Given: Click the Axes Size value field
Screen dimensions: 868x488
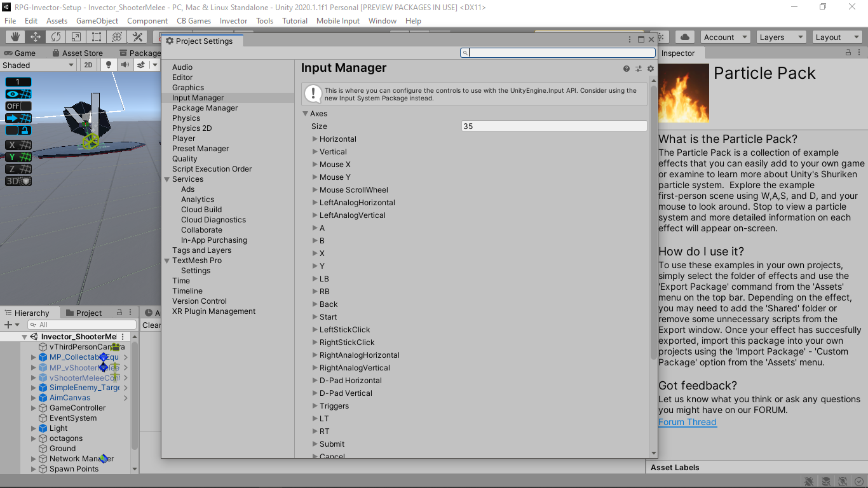Looking at the screenshot, I should (x=554, y=126).
